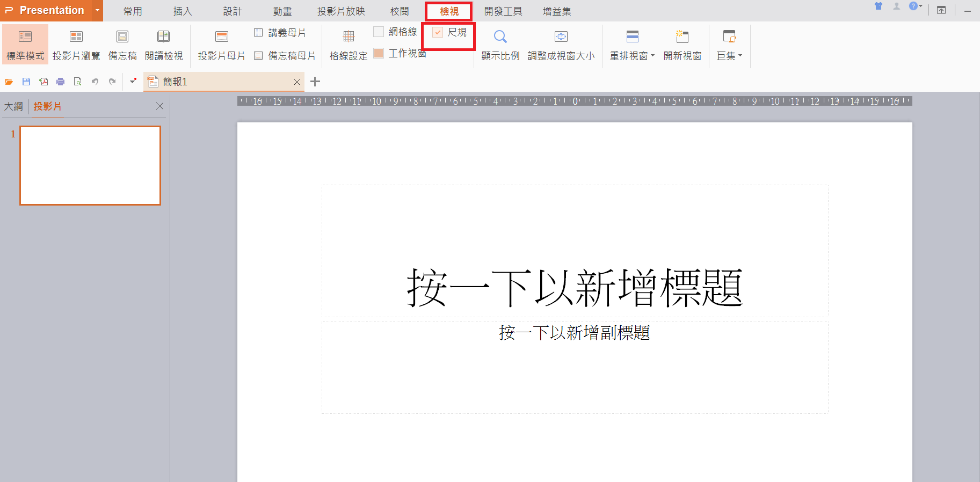
Task: Open 講義母片 handout master
Action: [x=280, y=33]
